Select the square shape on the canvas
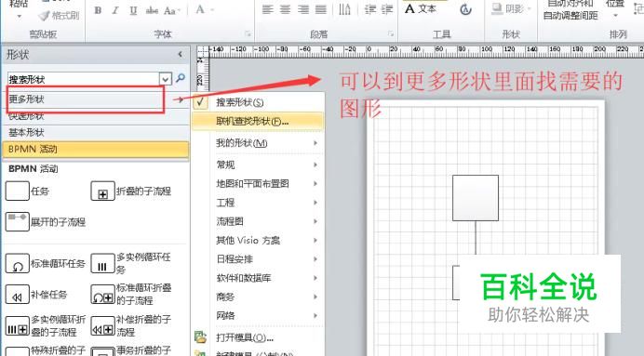The image size is (644, 356). click(x=476, y=198)
